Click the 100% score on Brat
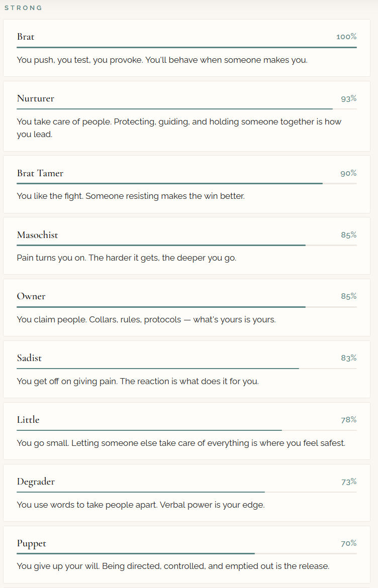Screen dimensions: 378x588 (x=346, y=37)
